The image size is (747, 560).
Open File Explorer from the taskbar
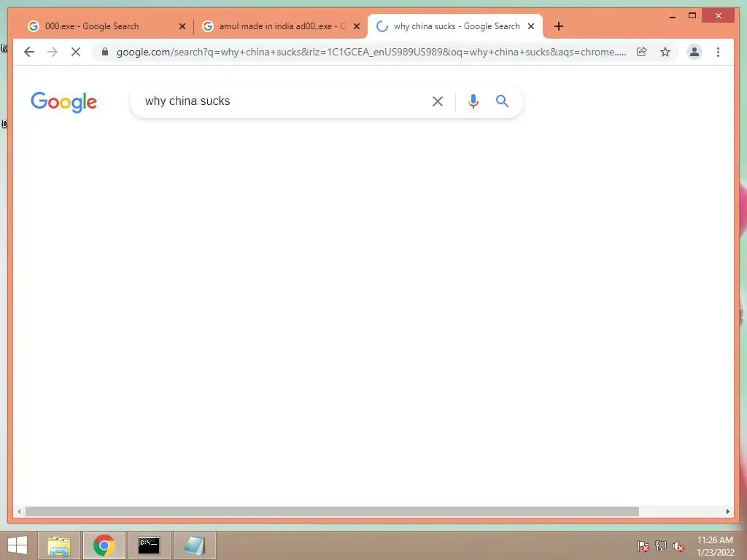(59, 545)
